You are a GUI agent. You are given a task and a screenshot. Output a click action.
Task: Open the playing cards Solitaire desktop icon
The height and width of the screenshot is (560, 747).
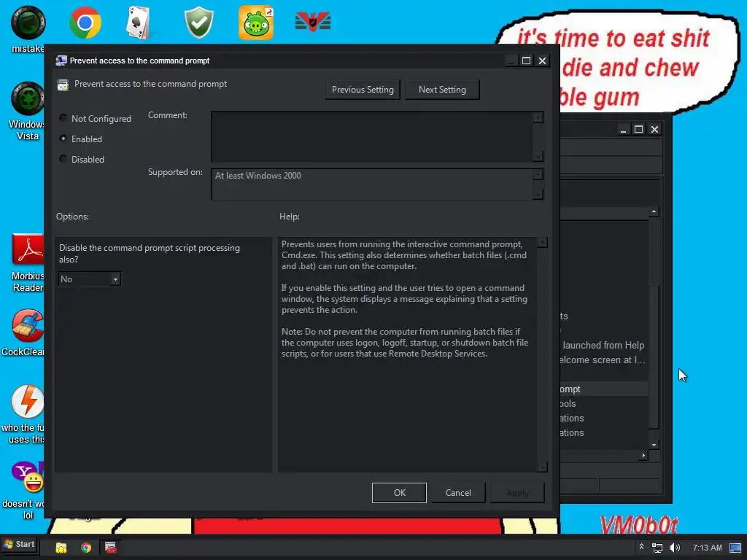tap(139, 23)
